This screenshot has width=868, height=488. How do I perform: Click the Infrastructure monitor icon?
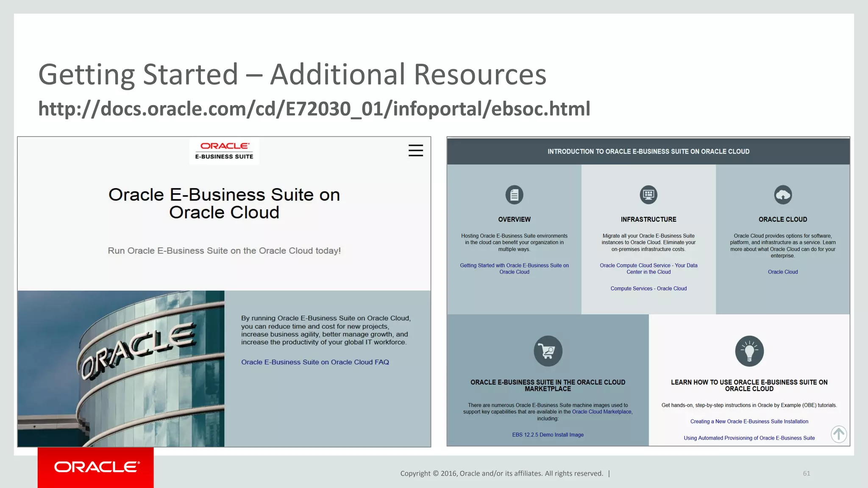(x=648, y=195)
